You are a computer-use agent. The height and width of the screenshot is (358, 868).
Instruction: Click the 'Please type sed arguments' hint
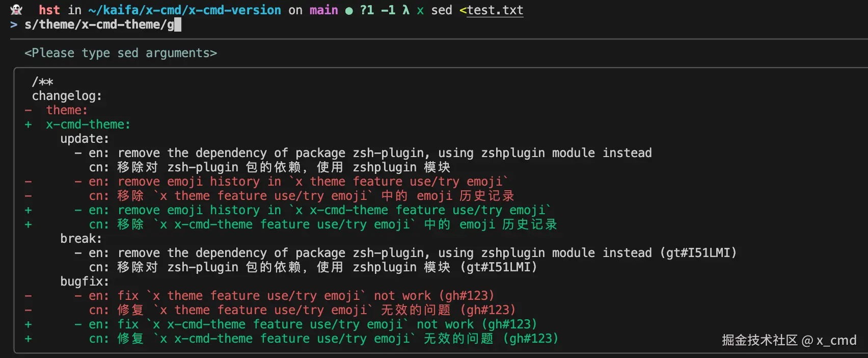point(121,53)
